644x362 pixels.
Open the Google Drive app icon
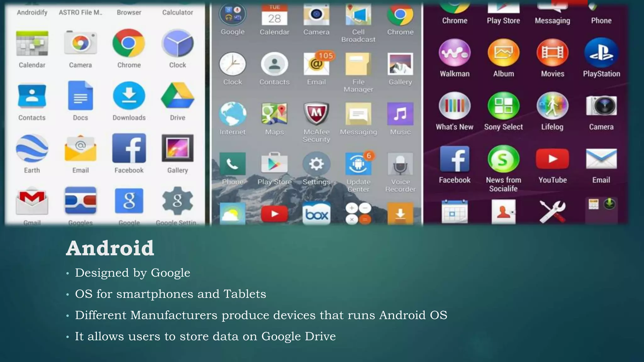click(178, 96)
